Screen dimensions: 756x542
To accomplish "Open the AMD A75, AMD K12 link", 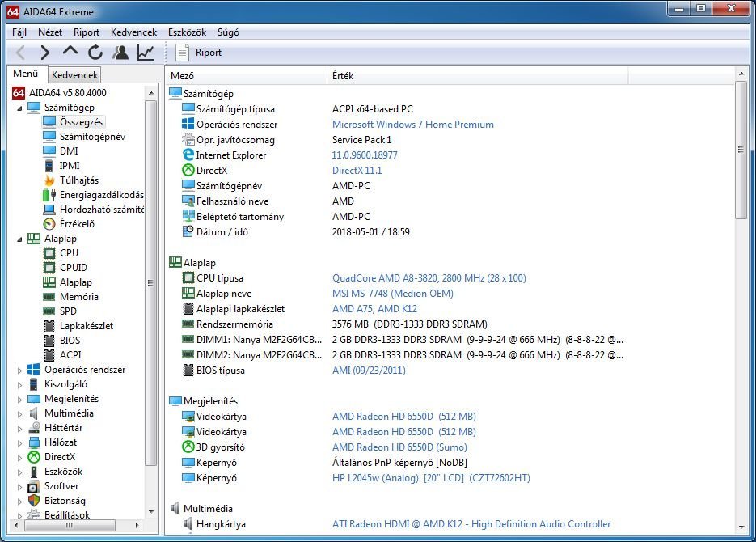I will click(x=374, y=308).
